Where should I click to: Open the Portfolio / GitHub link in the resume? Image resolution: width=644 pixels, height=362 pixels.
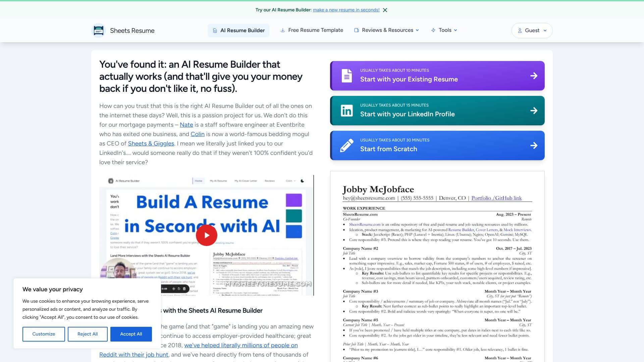[x=496, y=198]
